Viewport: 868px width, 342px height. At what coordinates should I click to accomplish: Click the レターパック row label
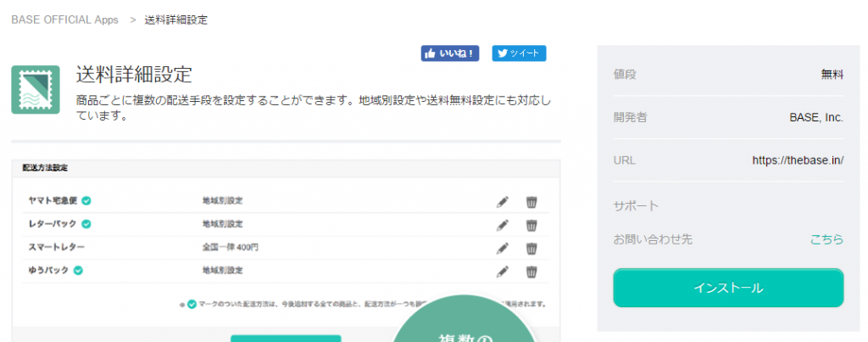[x=53, y=224]
